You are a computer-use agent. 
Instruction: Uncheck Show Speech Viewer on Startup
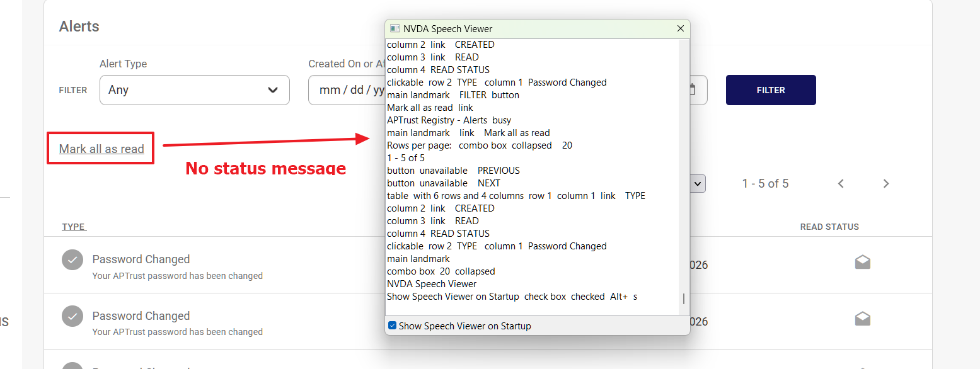tap(392, 326)
